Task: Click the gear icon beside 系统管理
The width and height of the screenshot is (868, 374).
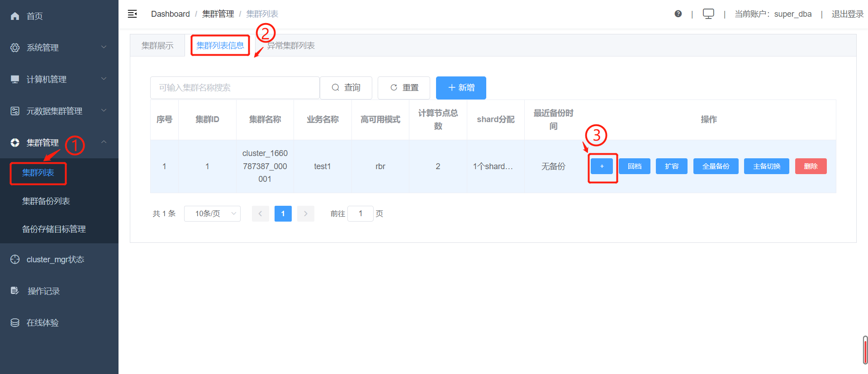Action: click(15, 47)
